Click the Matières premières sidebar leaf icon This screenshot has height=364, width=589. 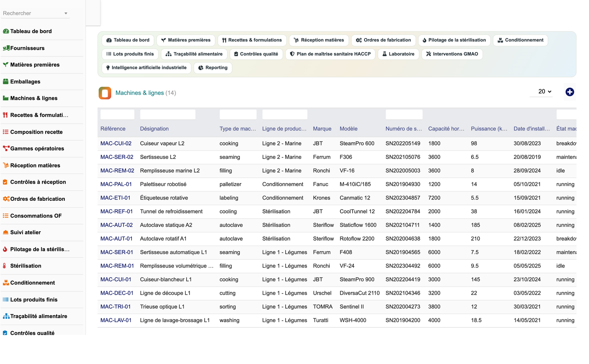click(x=6, y=65)
